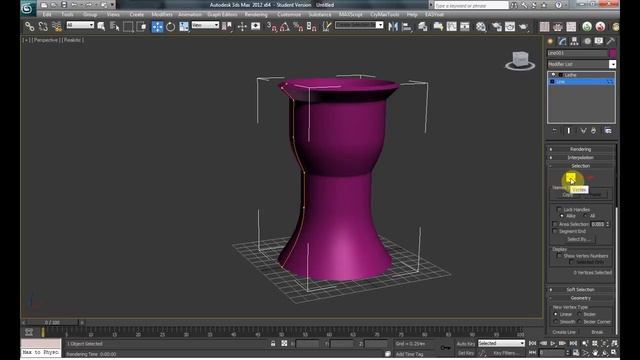The width and height of the screenshot is (640, 360).
Task: Open the Edit menu
Action: pos(47,15)
